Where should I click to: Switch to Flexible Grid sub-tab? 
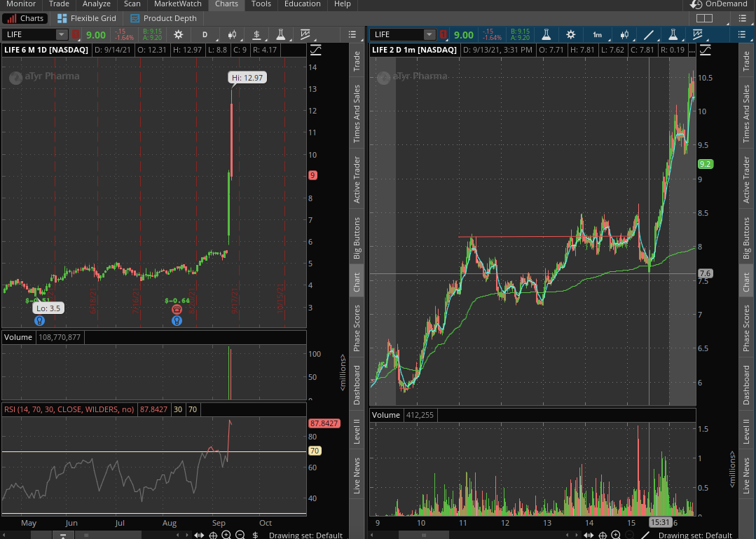[87, 18]
